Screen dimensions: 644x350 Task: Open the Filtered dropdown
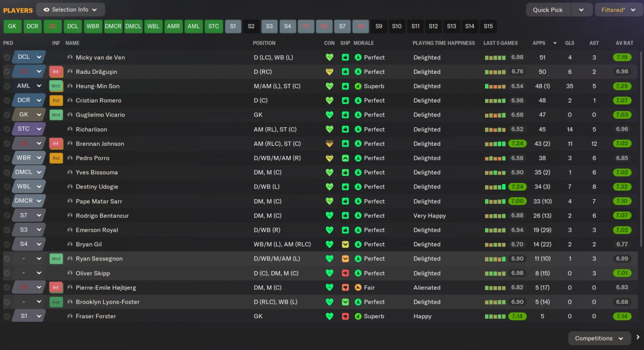tap(618, 10)
